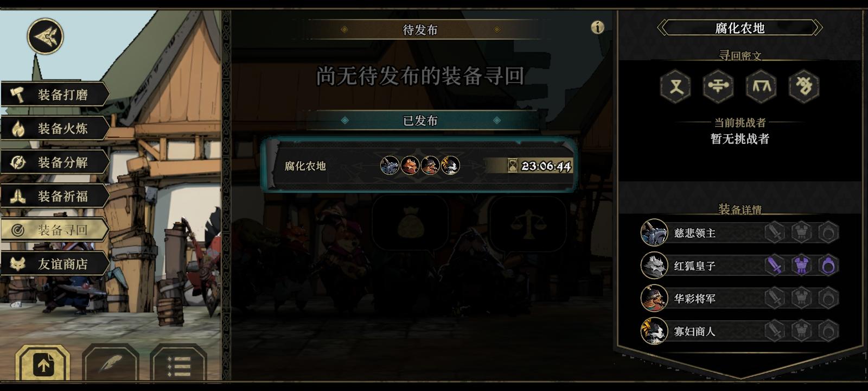Open the info icon beside 待发布
The height and width of the screenshot is (391, 868).
(x=597, y=27)
